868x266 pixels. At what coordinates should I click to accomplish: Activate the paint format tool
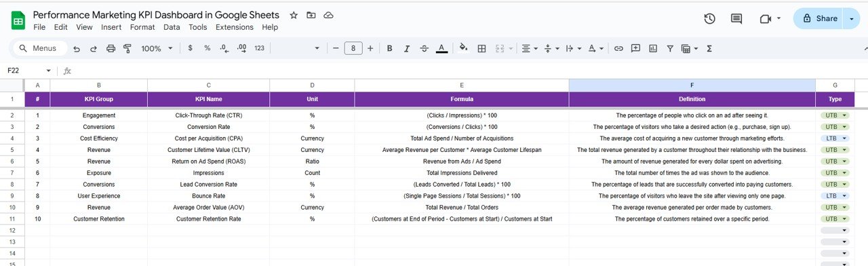127,48
